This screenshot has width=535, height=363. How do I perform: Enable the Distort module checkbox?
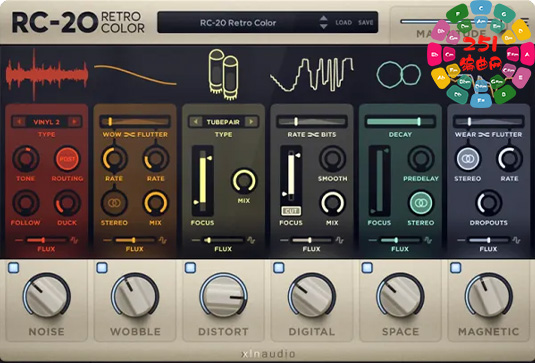[190, 268]
